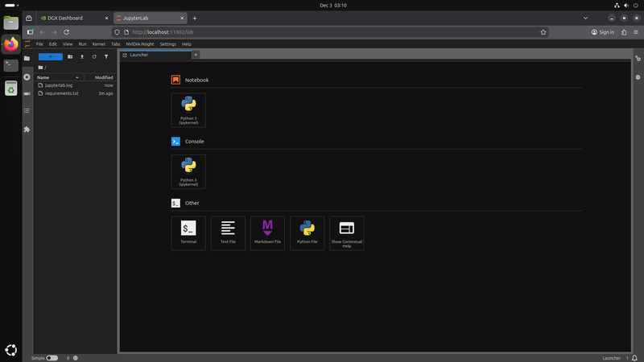
Task: Open Firefox extensions toolbar icon
Action: click(x=624, y=32)
